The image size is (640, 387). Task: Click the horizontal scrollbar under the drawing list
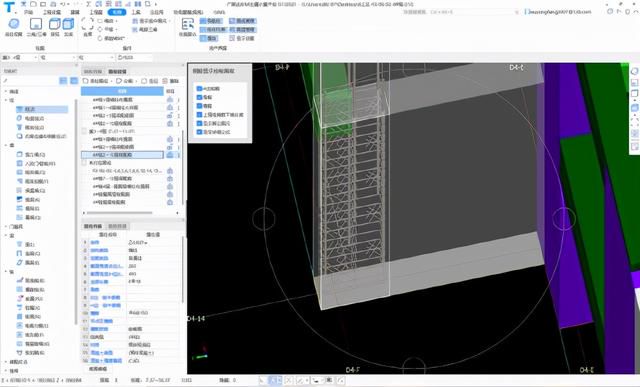point(119,213)
